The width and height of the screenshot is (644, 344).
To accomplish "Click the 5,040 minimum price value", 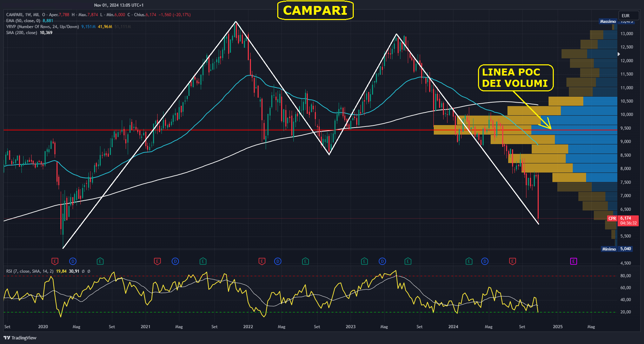I will click(x=625, y=249).
